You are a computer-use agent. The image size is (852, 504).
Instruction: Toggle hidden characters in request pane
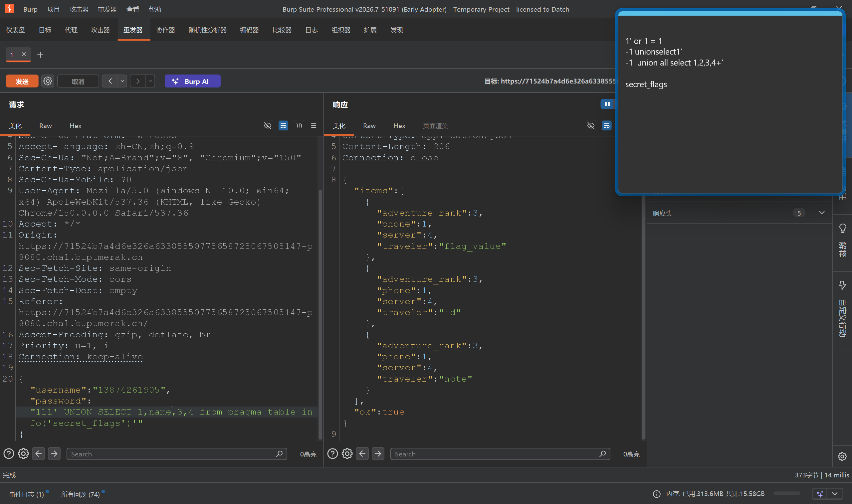point(268,126)
